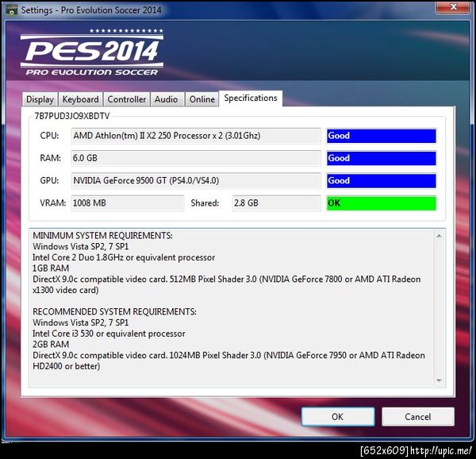Screen dimensions: 476x459
Task: Select the Controller tab
Action: coord(127,99)
